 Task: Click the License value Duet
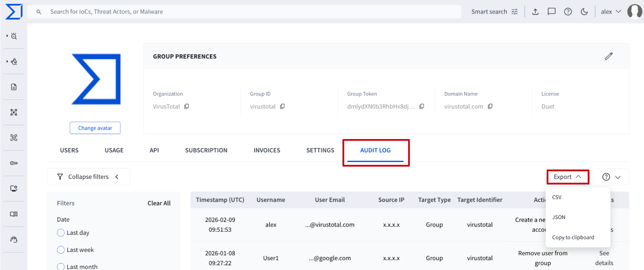click(x=548, y=106)
